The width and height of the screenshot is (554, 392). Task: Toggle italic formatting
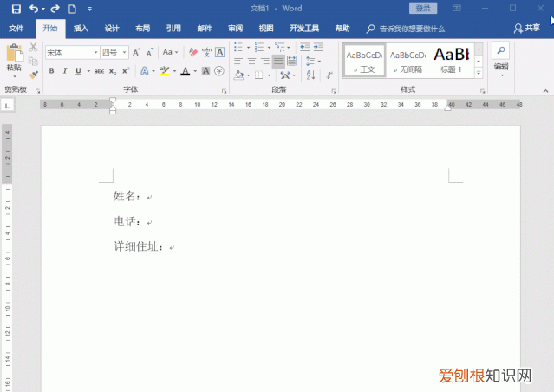[65, 71]
